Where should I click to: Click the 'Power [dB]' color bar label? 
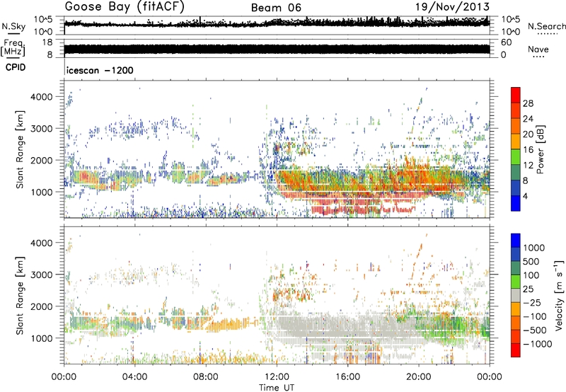(x=540, y=149)
